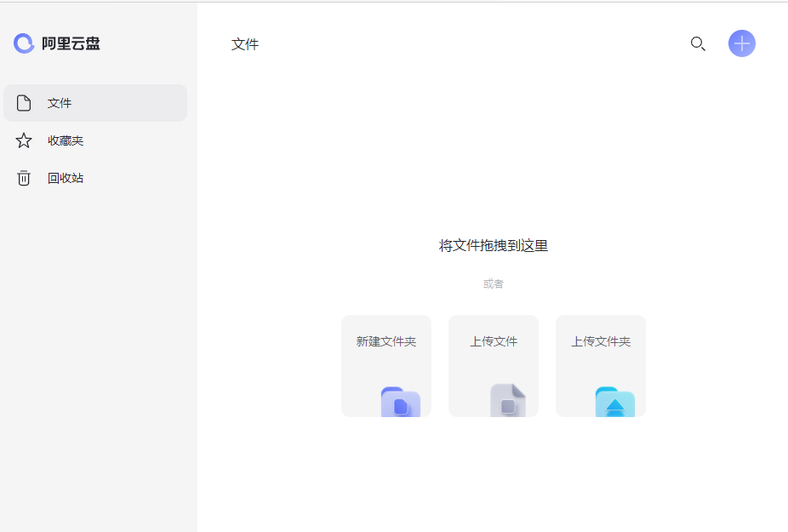
Task: Click the blue plus add button
Action: 742,43
